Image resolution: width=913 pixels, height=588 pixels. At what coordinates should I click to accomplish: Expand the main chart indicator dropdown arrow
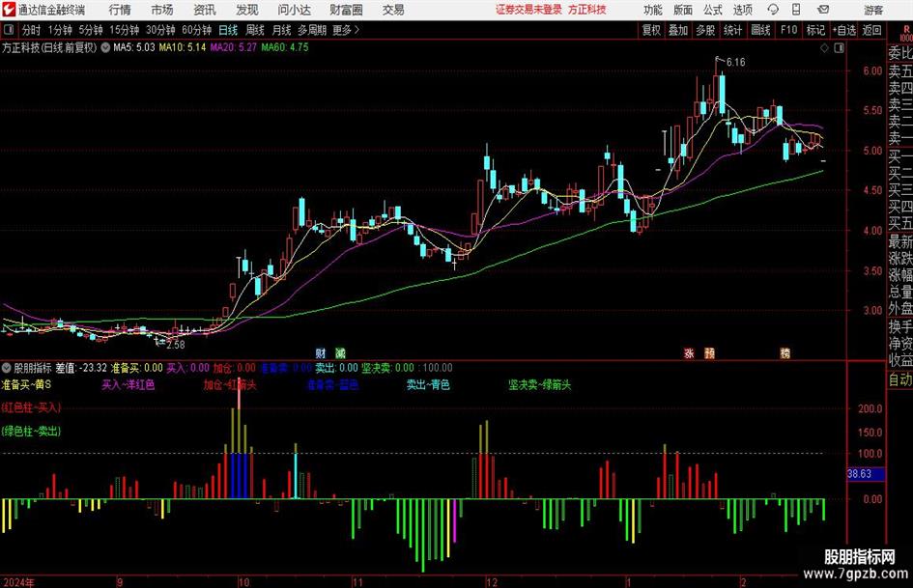click(105, 47)
